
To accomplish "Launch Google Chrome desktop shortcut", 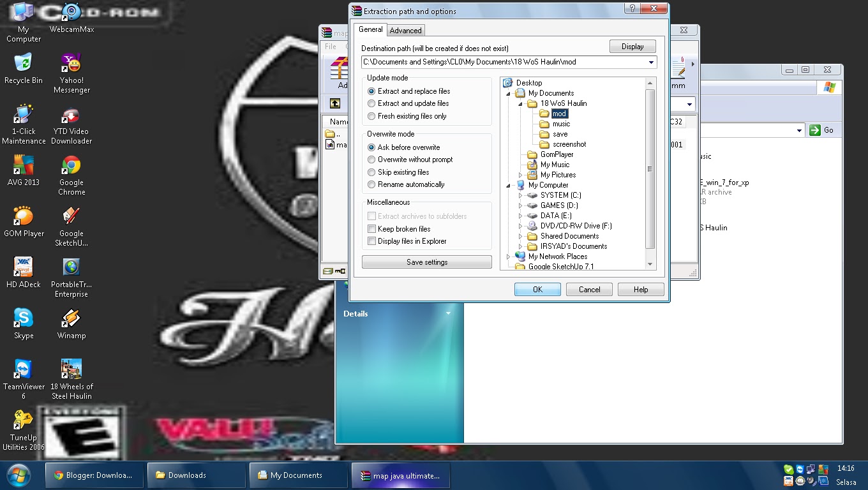I will tap(71, 175).
